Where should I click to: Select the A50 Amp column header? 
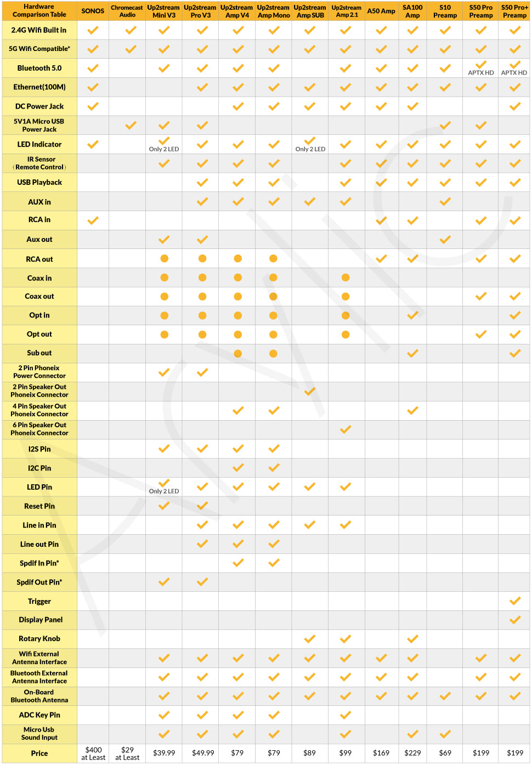(x=381, y=11)
